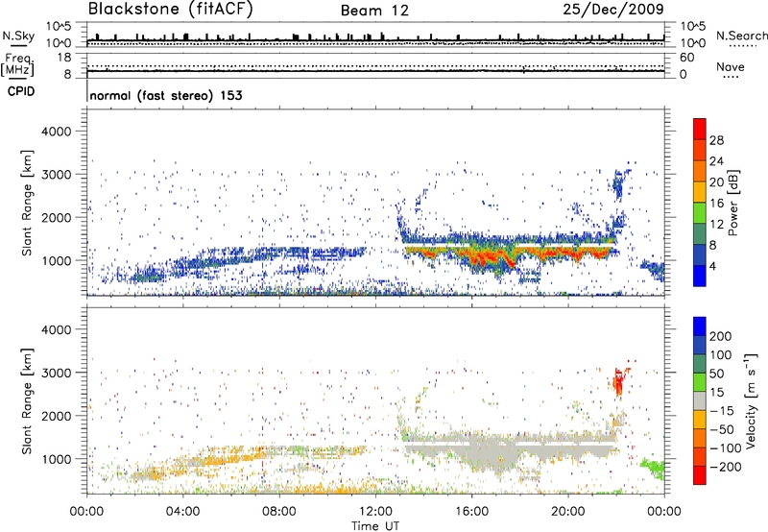768x532 pixels.
Task: Click the 3000 tick in the velocity panel
Action: click(56, 373)
